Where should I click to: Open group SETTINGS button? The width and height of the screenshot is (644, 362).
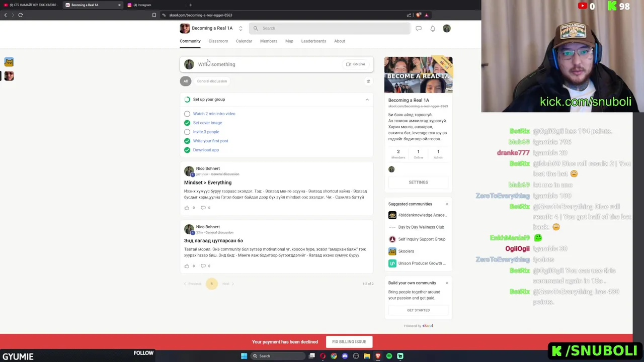(418, 183)
